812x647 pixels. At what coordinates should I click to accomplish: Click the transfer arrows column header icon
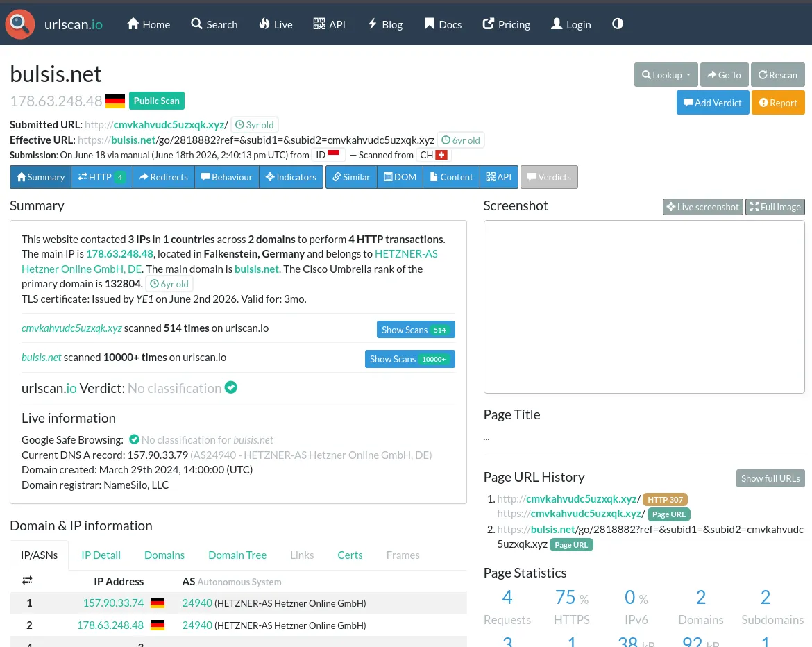(x=28, y=580)
